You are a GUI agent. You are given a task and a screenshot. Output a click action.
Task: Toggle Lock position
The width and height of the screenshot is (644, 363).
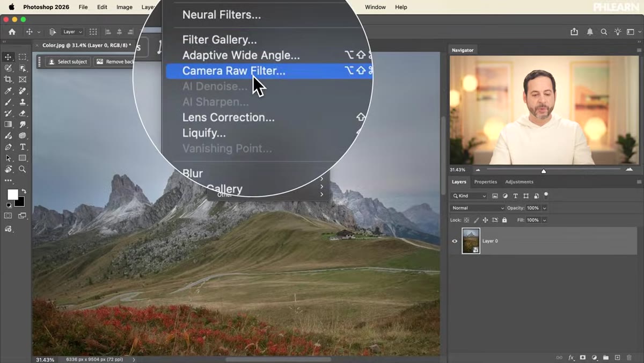pyautogui.click(x=485, y=220)
